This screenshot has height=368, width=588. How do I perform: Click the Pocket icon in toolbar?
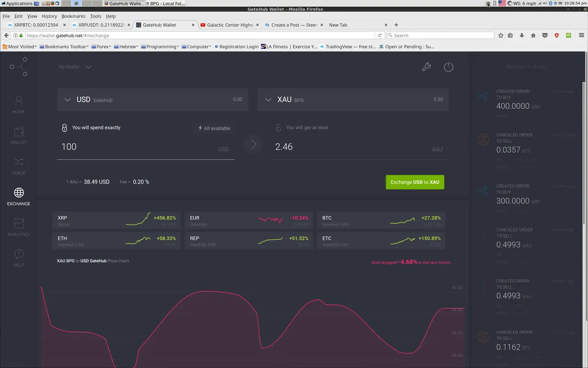[x=545, y=35]
